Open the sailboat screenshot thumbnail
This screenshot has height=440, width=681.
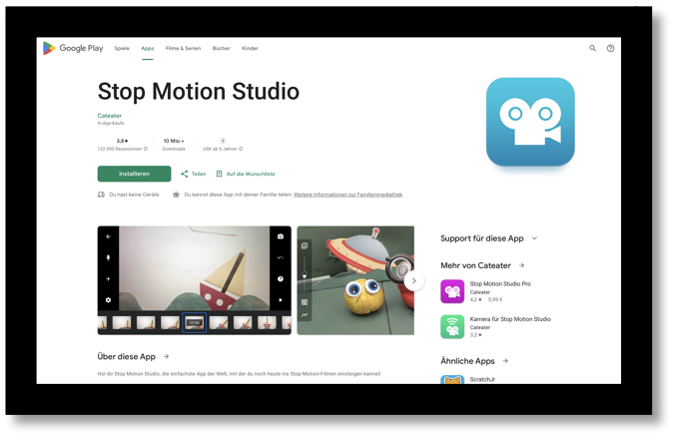tap(194, 280)
